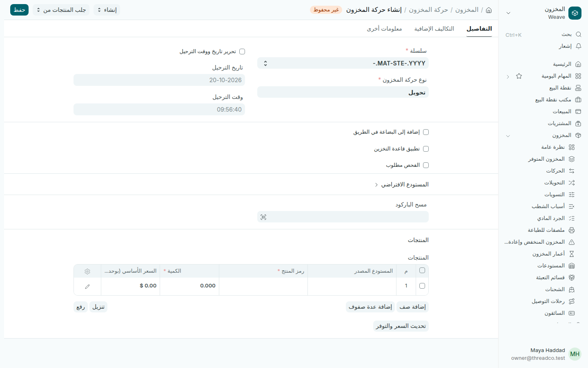Screen dimensions: 588x368
Task: Star the المهام اليومية favorite icon
Action: click(x=519, y=76)
